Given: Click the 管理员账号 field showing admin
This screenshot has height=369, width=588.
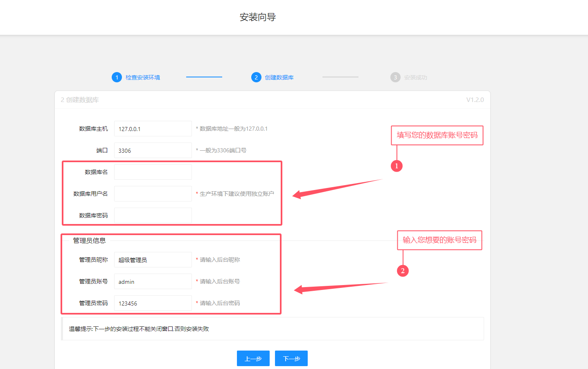Looking at the screenshot, I should point(153,281).
